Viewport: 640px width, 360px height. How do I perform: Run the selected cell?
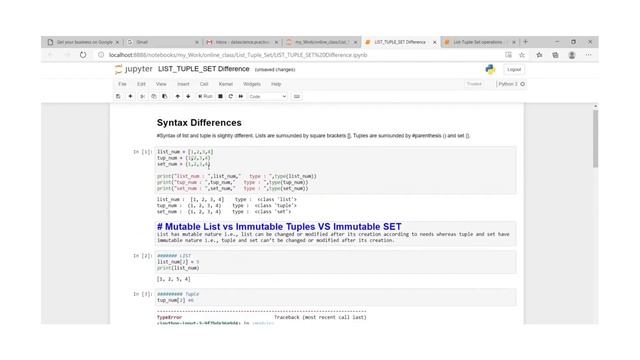click(x=205, y=96)
